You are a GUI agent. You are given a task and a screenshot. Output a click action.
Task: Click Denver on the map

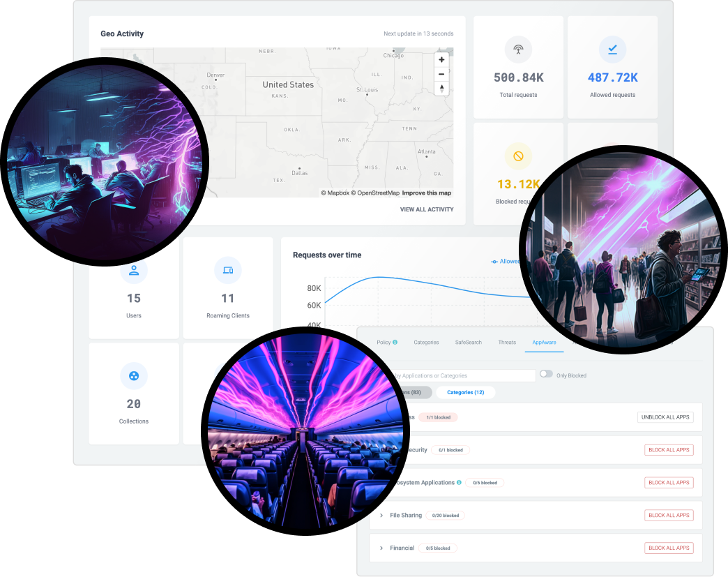click(215, 75)
